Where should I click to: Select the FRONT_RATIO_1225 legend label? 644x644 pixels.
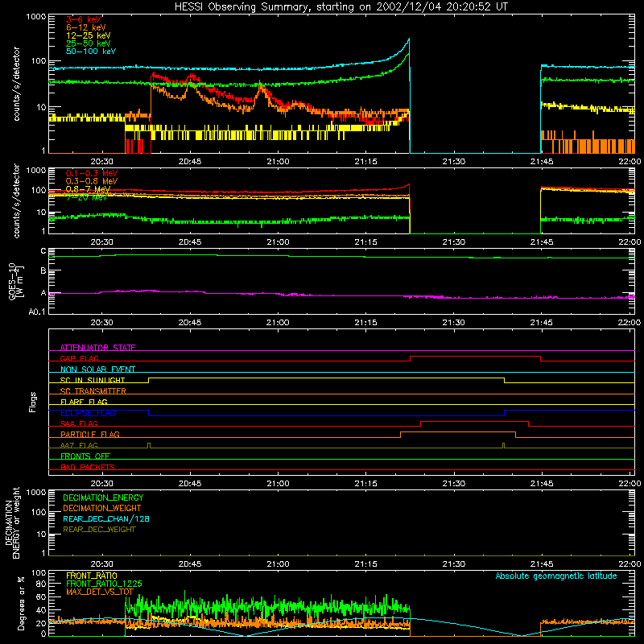(x=104, y=584)
